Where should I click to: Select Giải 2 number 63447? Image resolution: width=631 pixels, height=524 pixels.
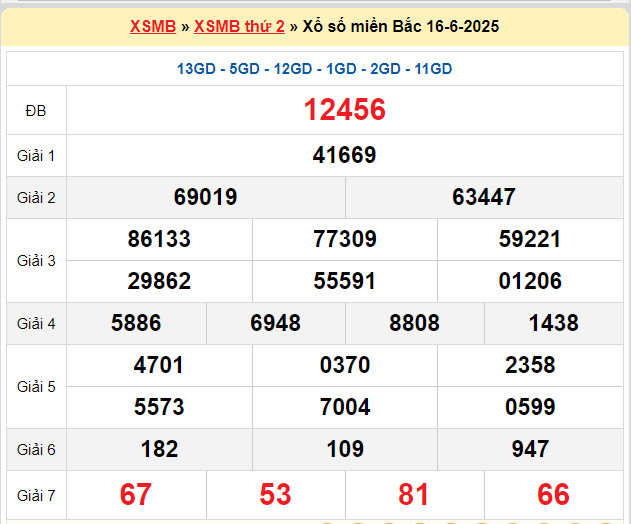484,197
